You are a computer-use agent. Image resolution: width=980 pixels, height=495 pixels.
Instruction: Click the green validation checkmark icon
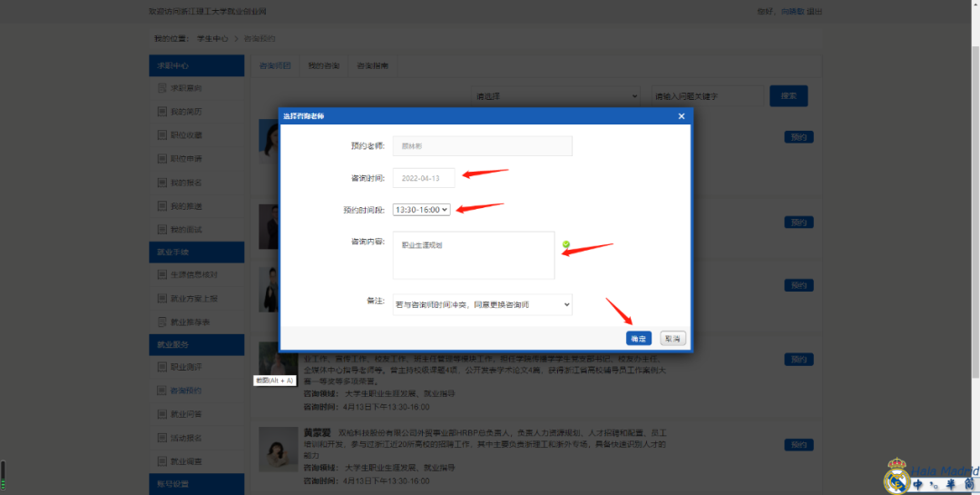pos(566,244)
